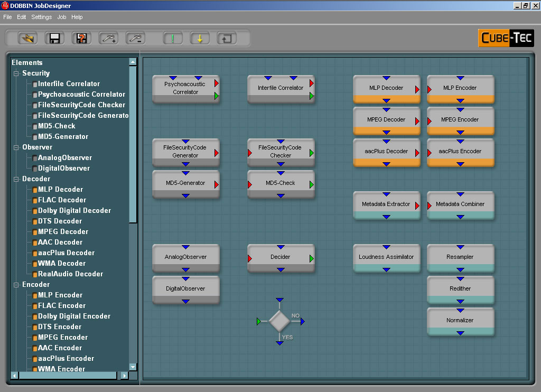Screen dimensions: 541x392
Task: Collapse the Observer tree group
Action: click(x=16, y=147)
